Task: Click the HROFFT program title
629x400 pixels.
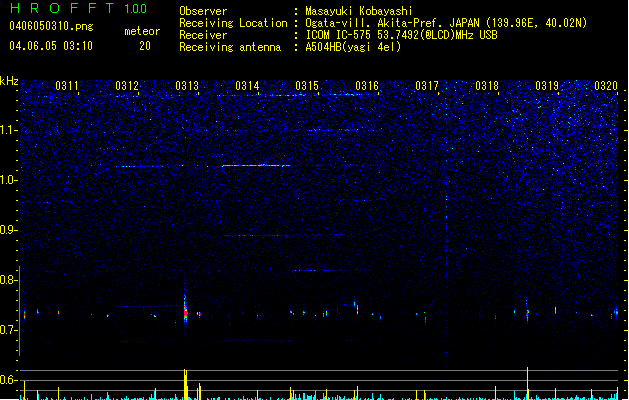Action: 62,8
